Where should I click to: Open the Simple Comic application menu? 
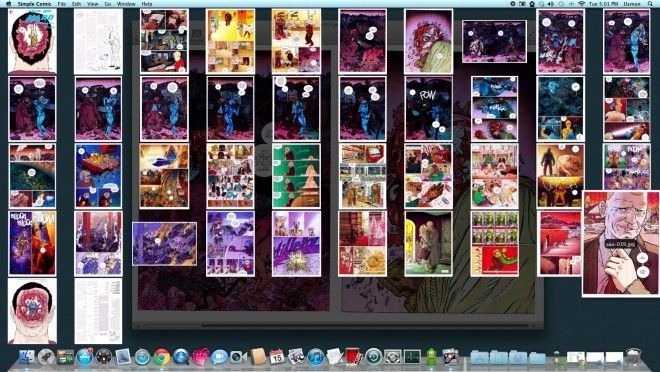(35, 4)
